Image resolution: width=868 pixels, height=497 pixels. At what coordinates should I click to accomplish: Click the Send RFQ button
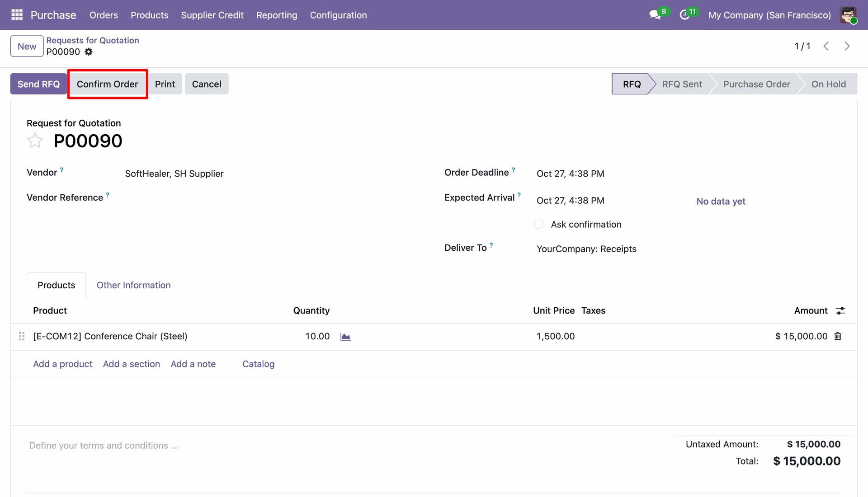click(x=38, y=84)
